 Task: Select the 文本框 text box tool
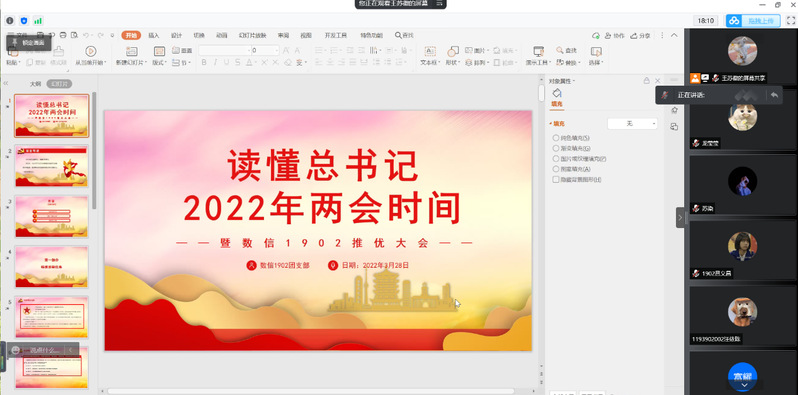(x=430, y=51)
